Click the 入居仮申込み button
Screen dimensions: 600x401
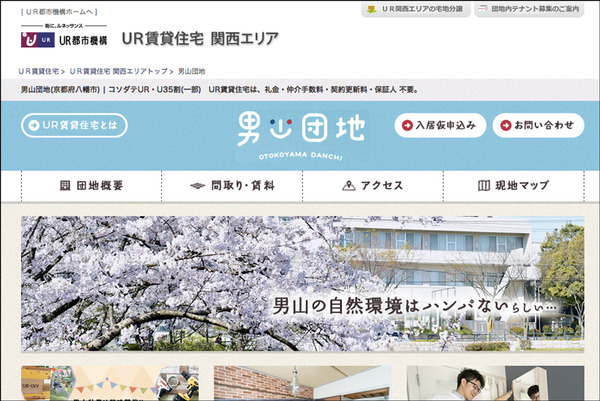point(440,125)
